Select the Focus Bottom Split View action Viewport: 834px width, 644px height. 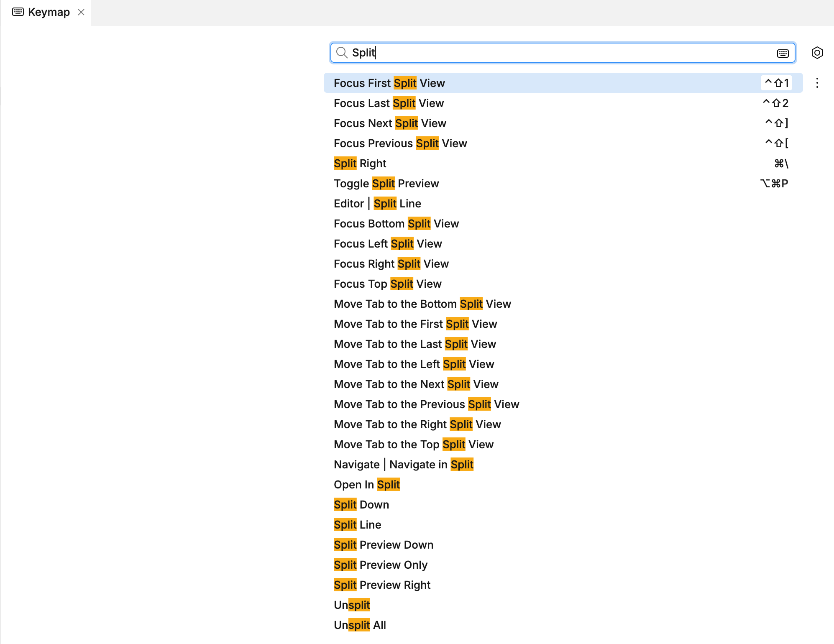pyautogui.click(x=563, y=223)
